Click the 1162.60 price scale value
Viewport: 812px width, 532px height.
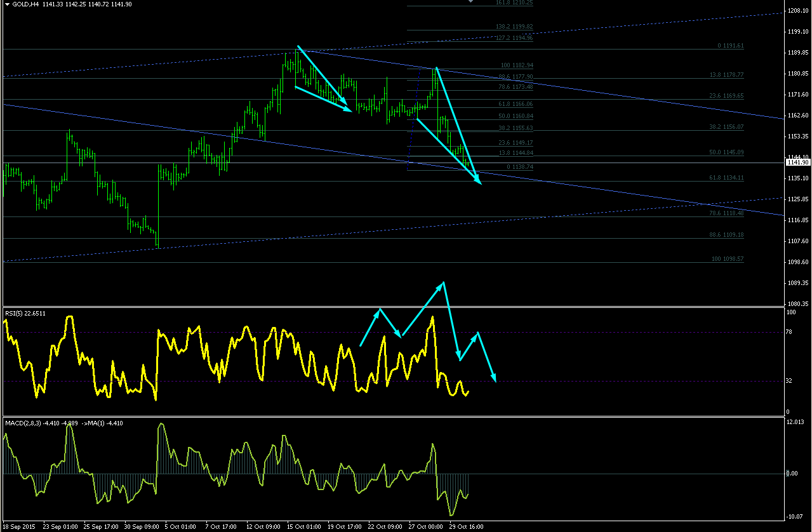798,116
